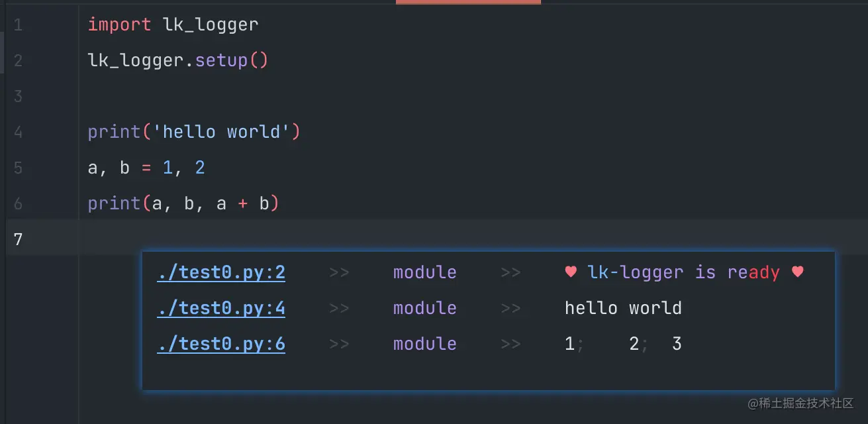Click 'module' in the ./test0.py:4 row

pyautogui.click(x=424, y=309)
